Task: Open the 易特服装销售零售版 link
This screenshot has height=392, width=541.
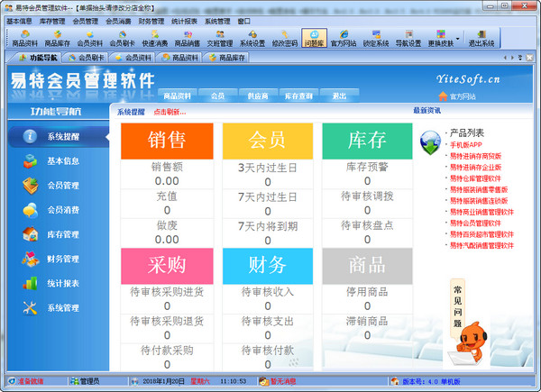Action: tap(479, 189)
